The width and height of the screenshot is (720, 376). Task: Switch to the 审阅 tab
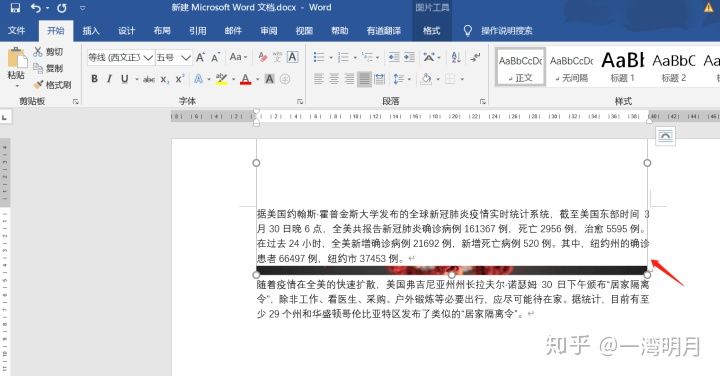point(269,31)
